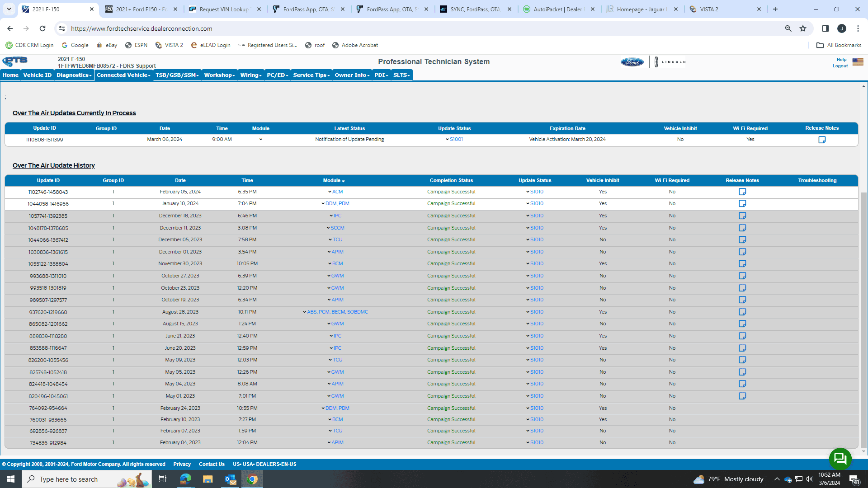Expand the Workshop menu
The width and height of the screenshot is (868, 488).
coord(219,75)
